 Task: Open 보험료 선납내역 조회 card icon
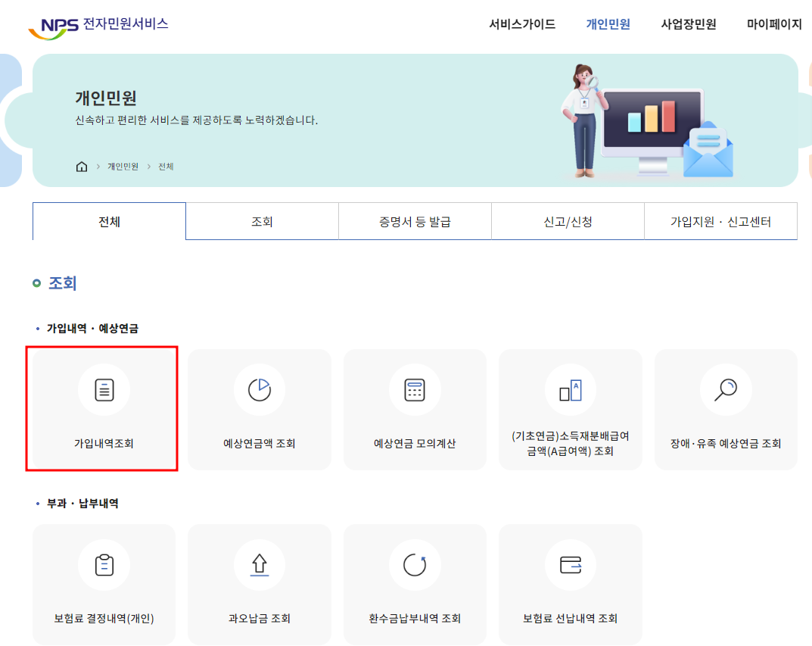570,563
